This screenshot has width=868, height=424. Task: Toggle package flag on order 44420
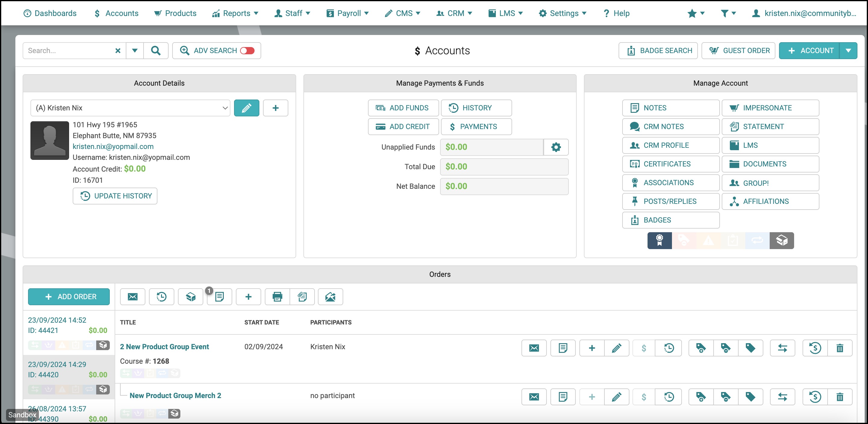pyautogui.click(x=103, y=389)
